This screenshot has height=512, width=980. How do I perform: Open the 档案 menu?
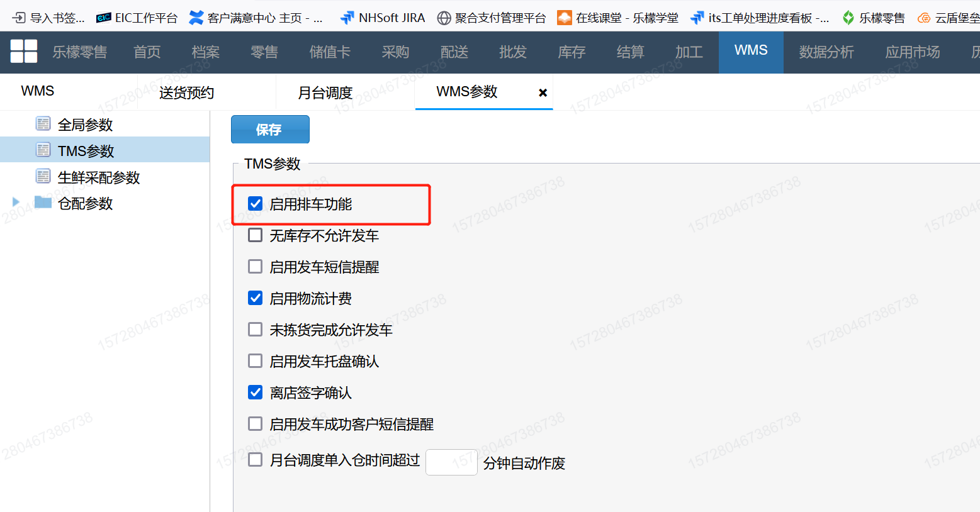(x=206, y=52)
